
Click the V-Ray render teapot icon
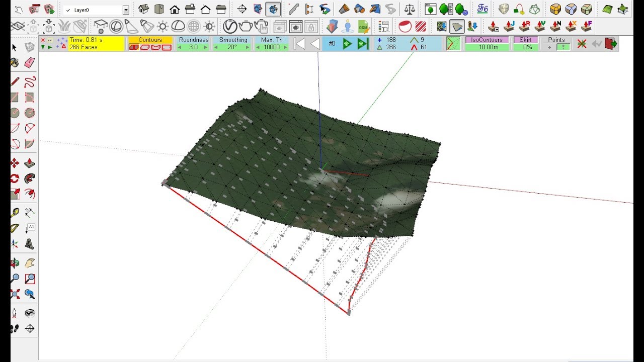246,27
